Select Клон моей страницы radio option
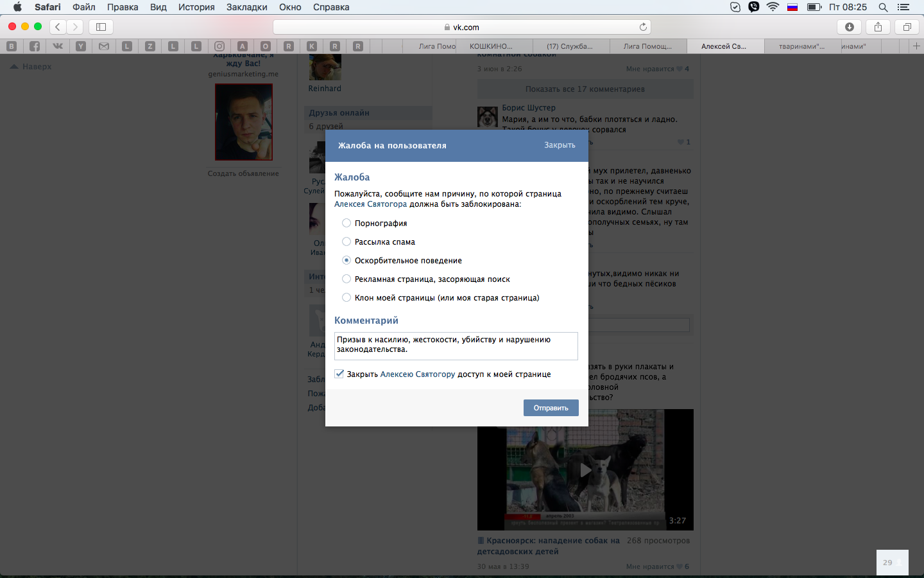924x578 pixels. pos(346,297)
